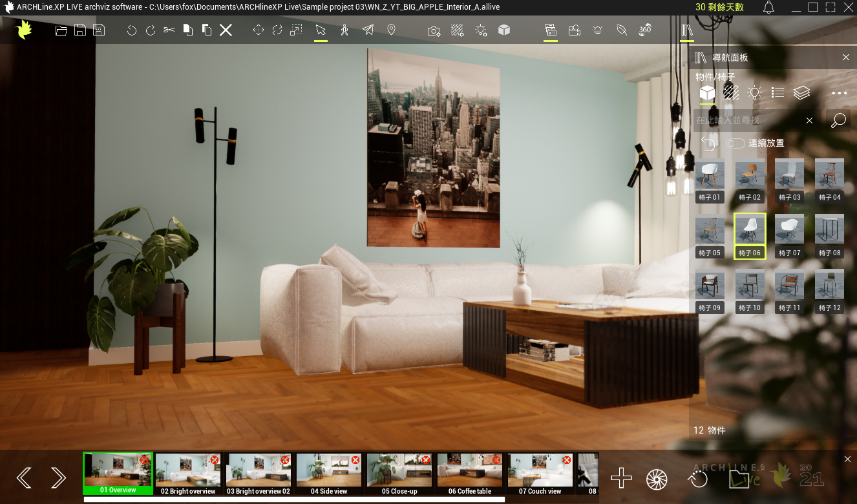Remove the 04 Side view thumbnail

[355, 460]
